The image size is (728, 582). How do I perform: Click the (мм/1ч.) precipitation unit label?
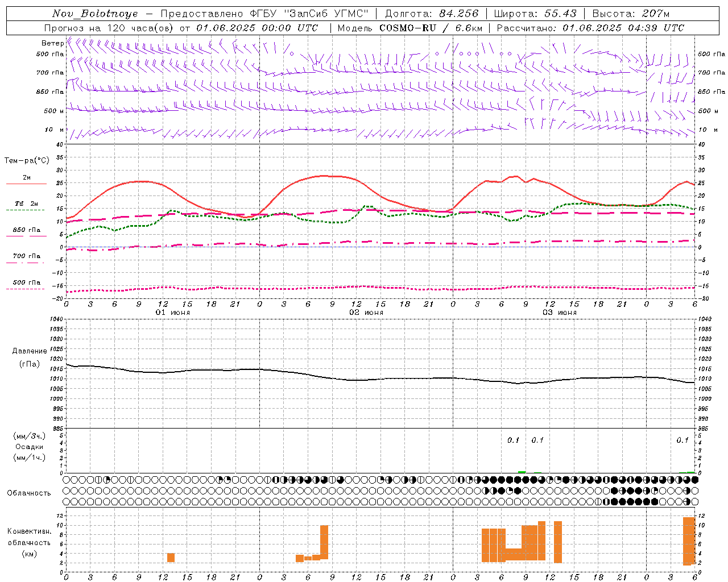[x=30, y=458]
